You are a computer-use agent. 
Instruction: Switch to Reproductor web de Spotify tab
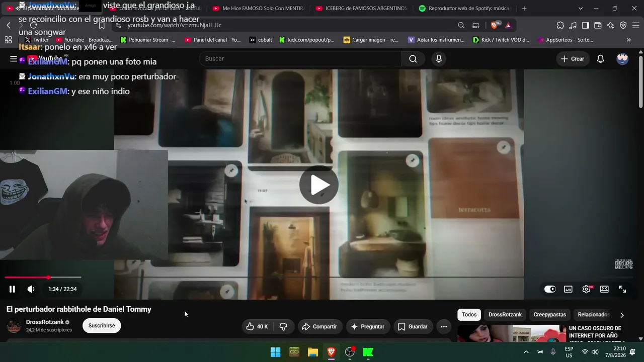(x=464, y=9)
